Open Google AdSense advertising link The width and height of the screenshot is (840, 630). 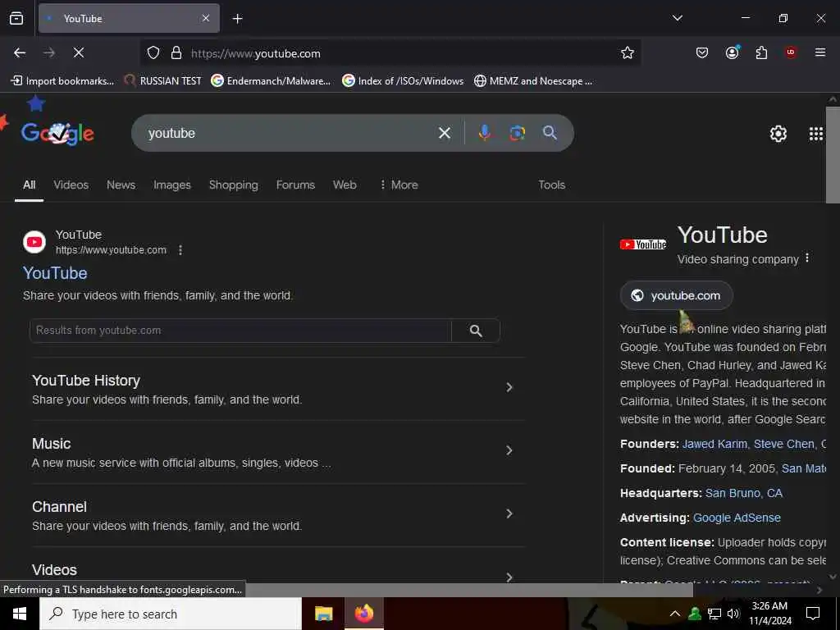[x=737, y=518]
